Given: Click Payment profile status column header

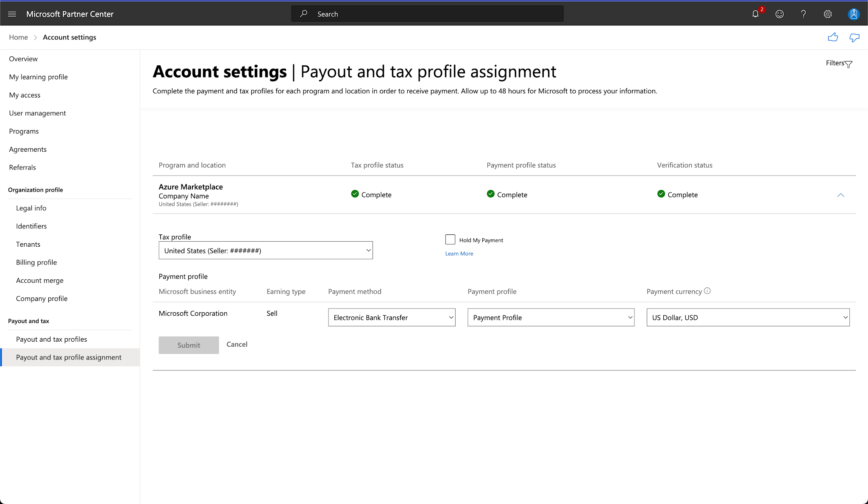Looking at the screenshot, I should coord(521,165).
